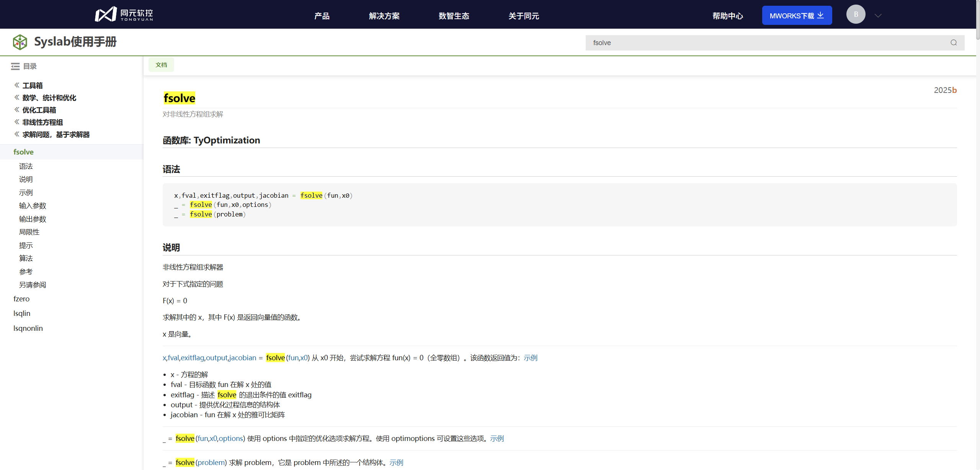
Task: Open 示例 link after 该函数返回值为
Action: [x=531, y=358]
